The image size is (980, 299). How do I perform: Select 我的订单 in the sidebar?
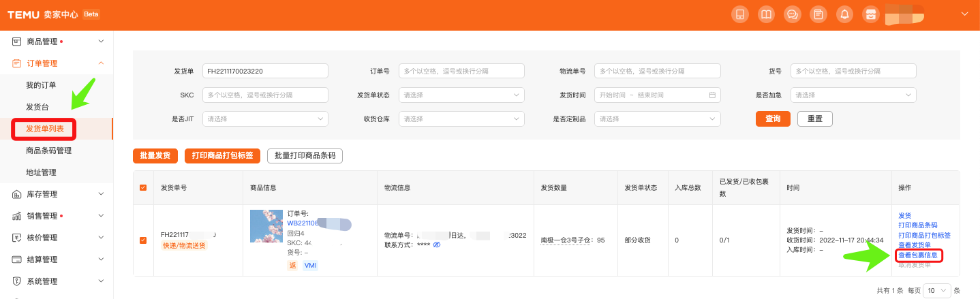coord(41,85)
